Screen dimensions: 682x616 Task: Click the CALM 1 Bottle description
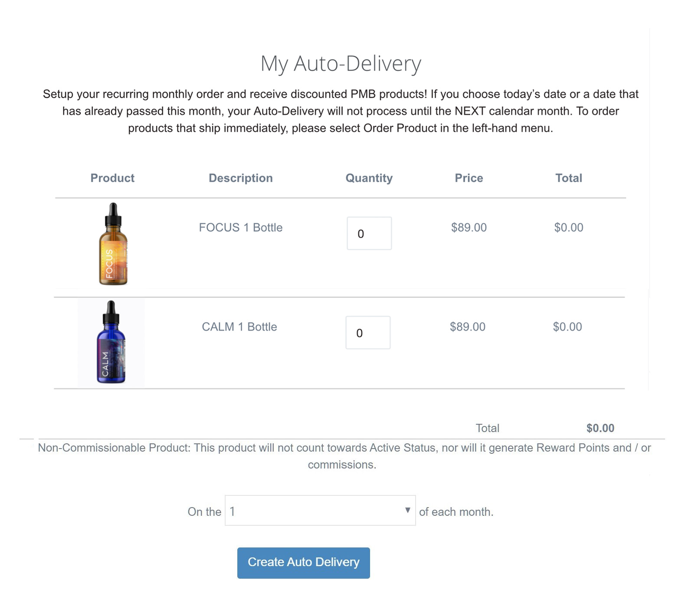point(239,327)
